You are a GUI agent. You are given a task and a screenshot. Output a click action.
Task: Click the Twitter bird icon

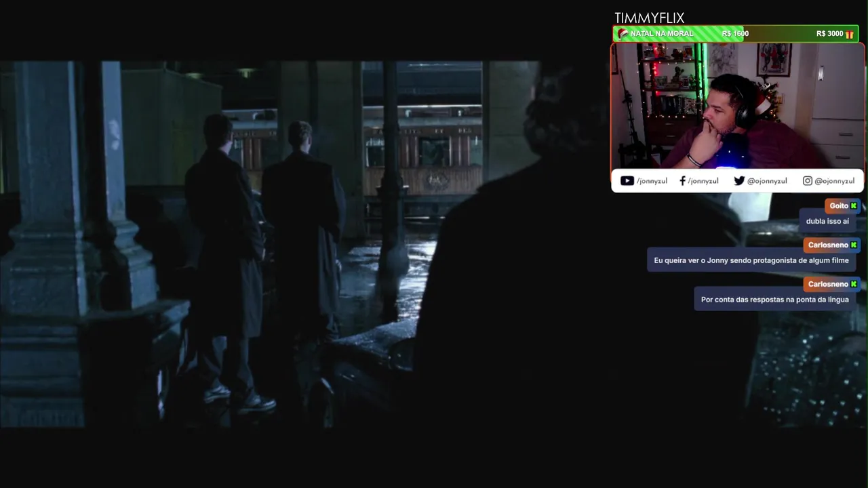coord(739,181)
